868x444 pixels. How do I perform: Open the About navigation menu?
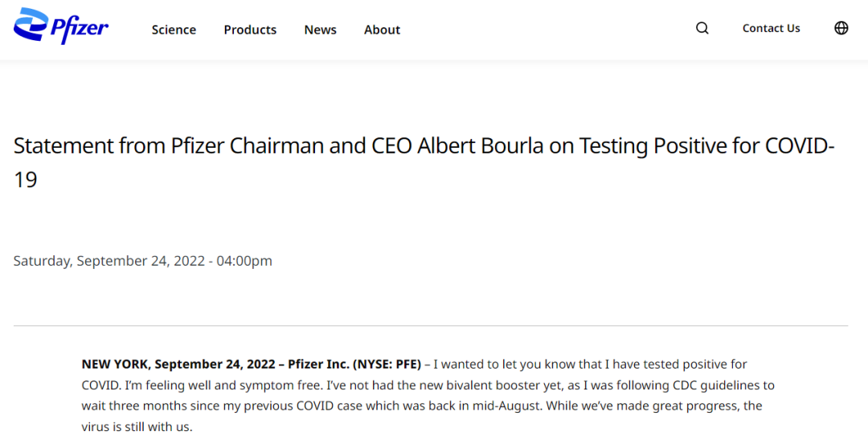(x=382, y=30)
